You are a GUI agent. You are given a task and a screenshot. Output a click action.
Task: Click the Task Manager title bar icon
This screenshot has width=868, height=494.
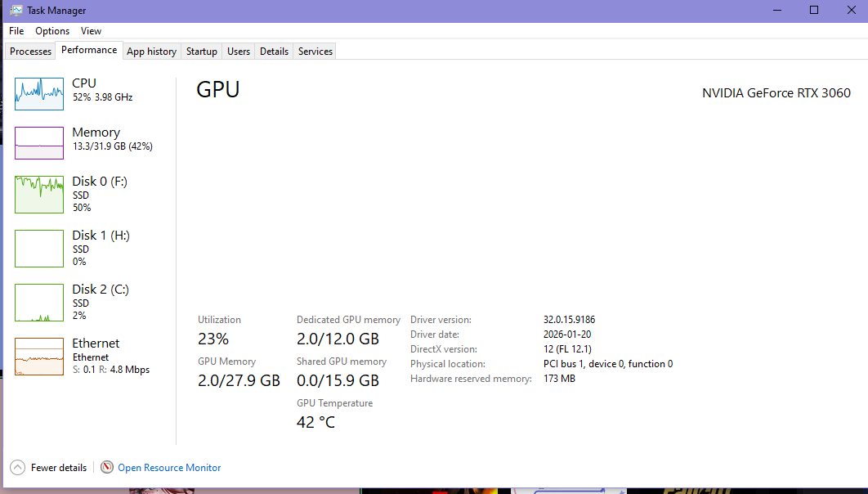(x=16, y=11)
